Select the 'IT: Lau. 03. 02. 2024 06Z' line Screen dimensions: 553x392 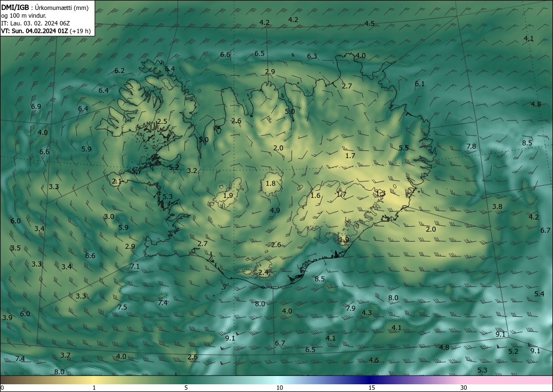[35, 23]
